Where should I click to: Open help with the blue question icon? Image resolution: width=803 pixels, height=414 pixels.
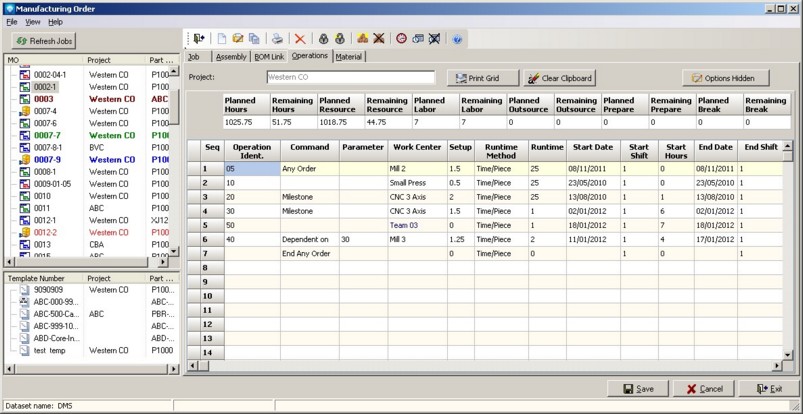[457, 39]
